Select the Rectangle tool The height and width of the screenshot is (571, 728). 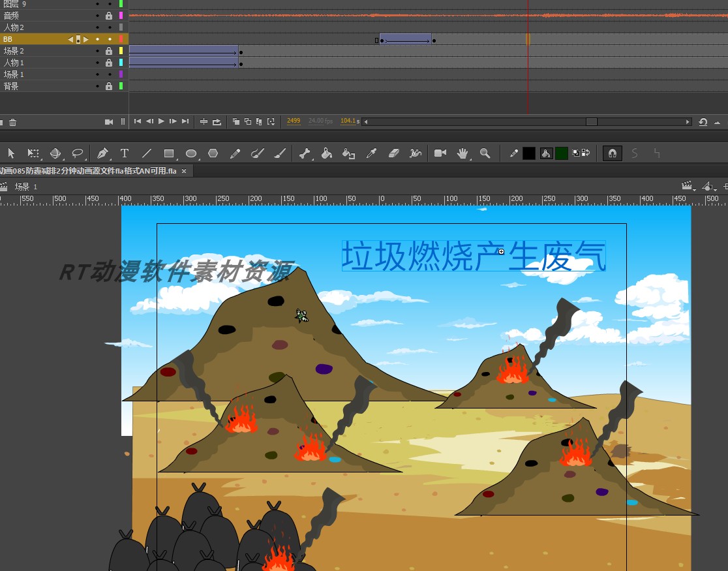(169, 153)
